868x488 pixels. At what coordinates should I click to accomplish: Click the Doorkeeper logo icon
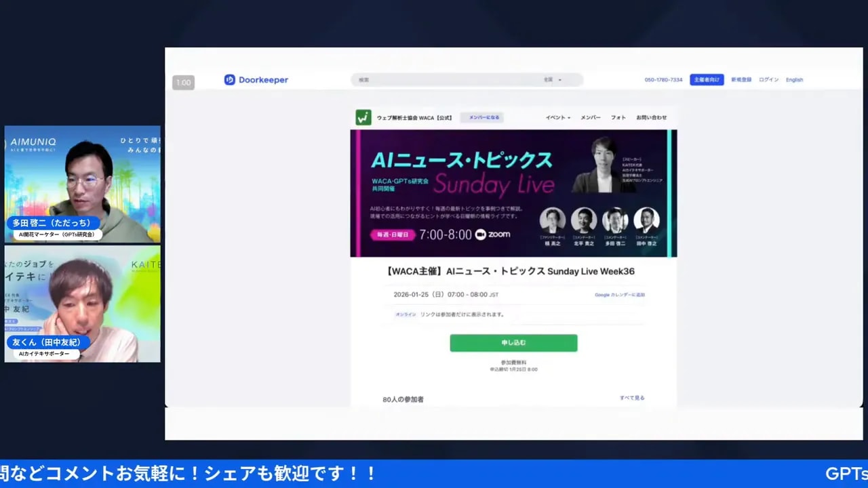(x=229, y=79)
